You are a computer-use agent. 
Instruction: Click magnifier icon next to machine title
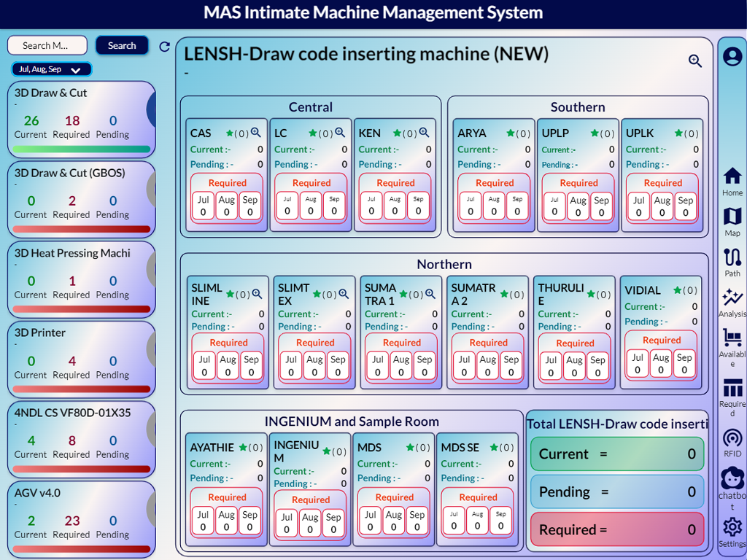pyautogui.click(x=695, y=61)
